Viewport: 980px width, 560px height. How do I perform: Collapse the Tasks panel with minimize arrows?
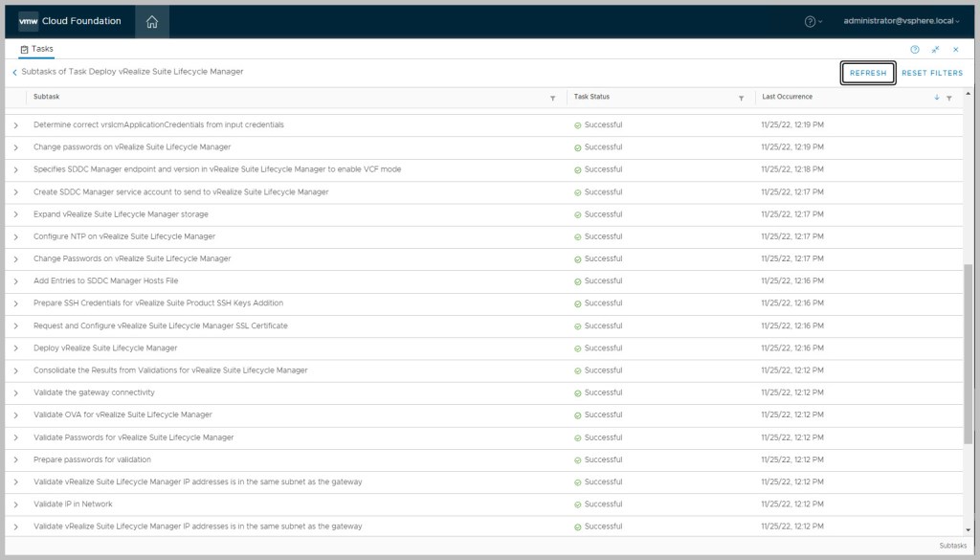935,49
